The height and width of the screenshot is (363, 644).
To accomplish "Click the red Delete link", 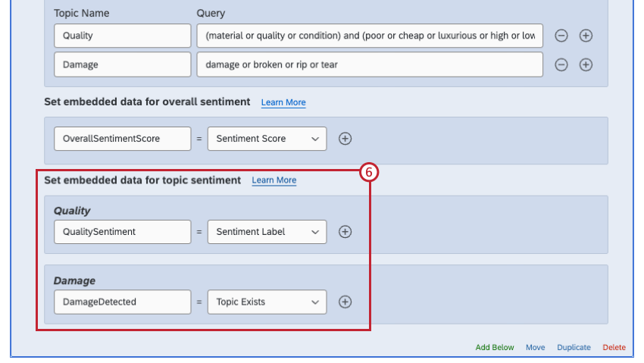I will pyautogui.click(x=614, y=348).
